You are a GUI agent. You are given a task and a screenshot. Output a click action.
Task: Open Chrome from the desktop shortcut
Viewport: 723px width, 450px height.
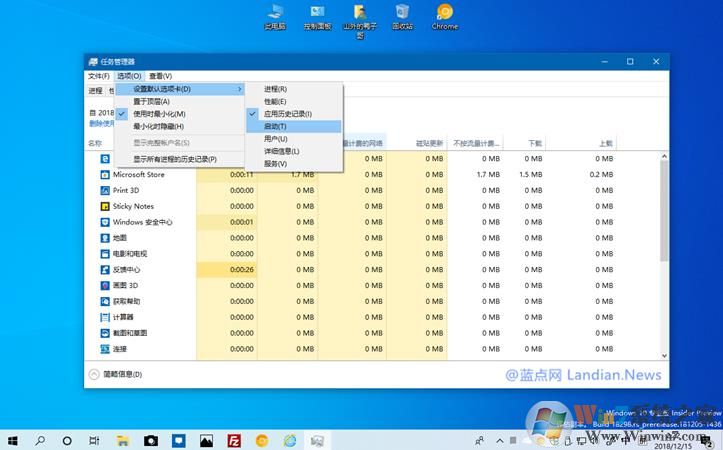point(444,16)
